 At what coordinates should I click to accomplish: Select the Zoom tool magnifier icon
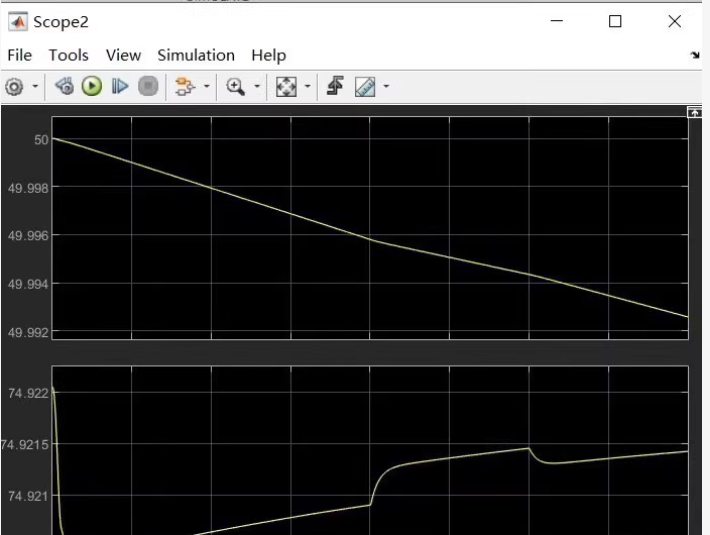click(x=235, y=86)
